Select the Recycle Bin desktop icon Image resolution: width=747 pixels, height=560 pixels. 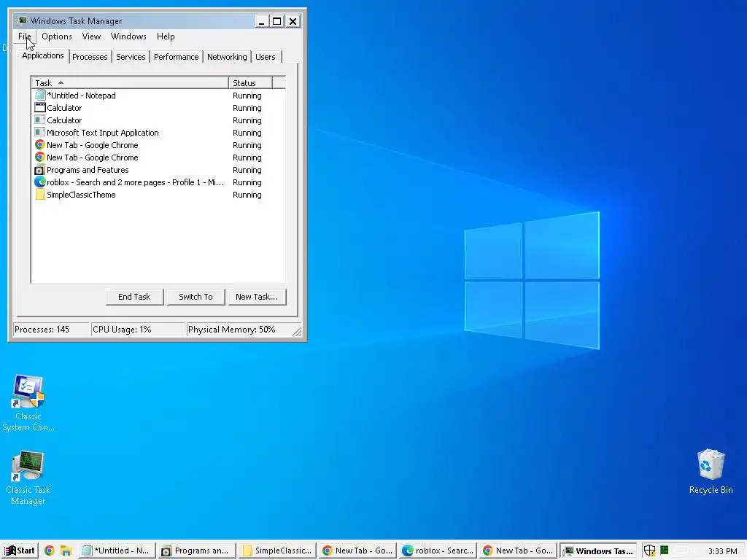pos(711,472)
